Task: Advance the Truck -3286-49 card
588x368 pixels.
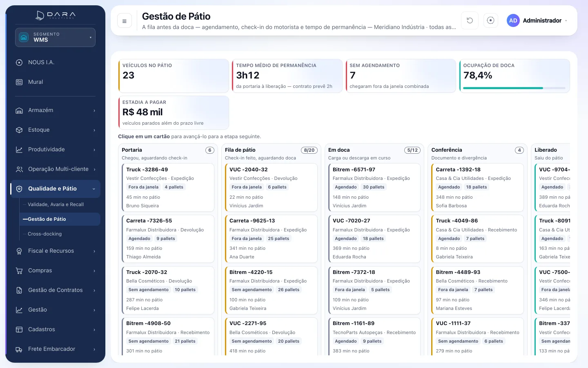Action: tap(168, 187)
